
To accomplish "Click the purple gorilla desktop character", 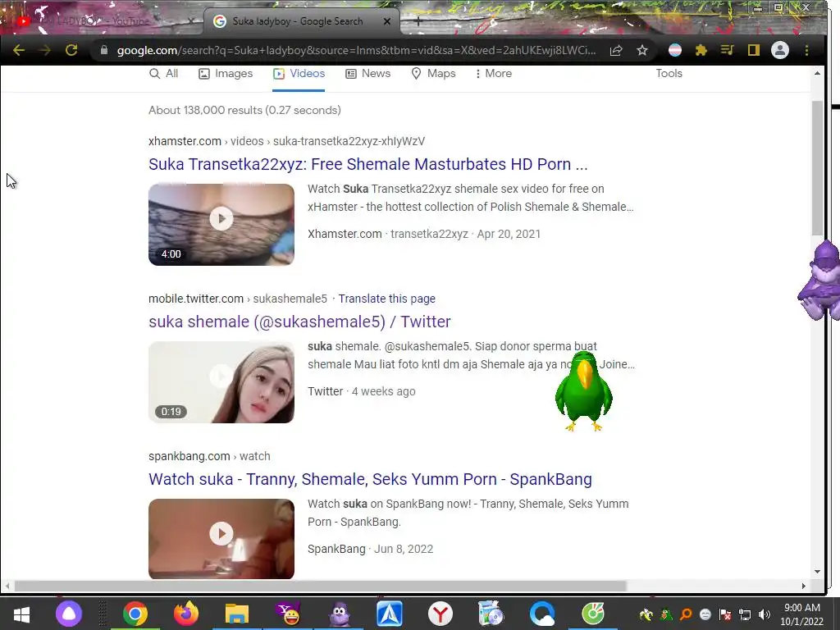I will 820,281.
